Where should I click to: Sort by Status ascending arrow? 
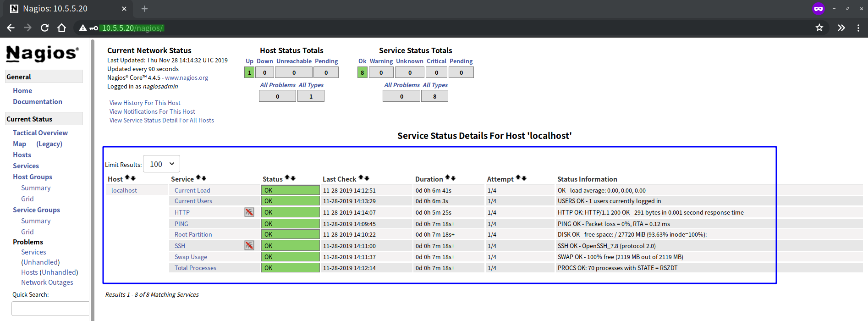click(x=287, y=177)
